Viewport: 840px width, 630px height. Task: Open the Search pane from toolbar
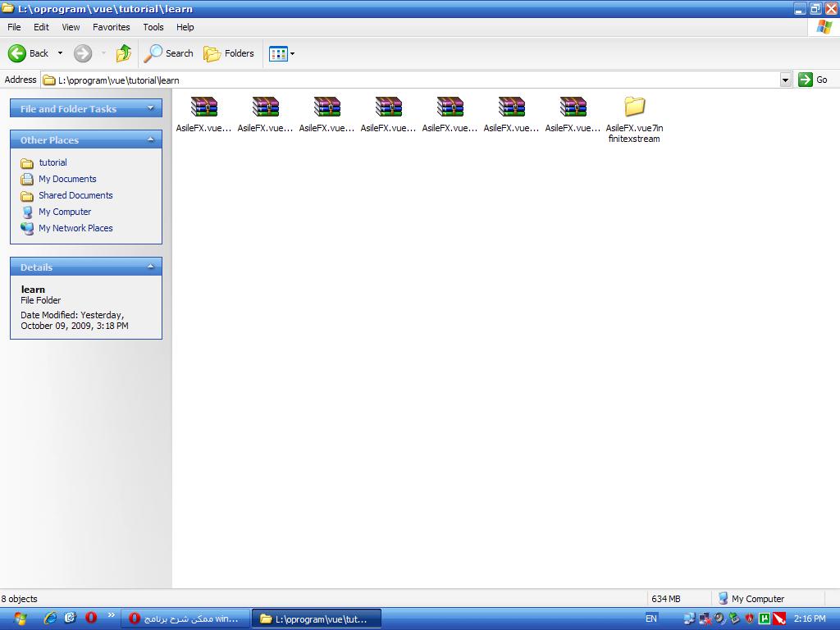pyautogui.click(x=168, y=53)
